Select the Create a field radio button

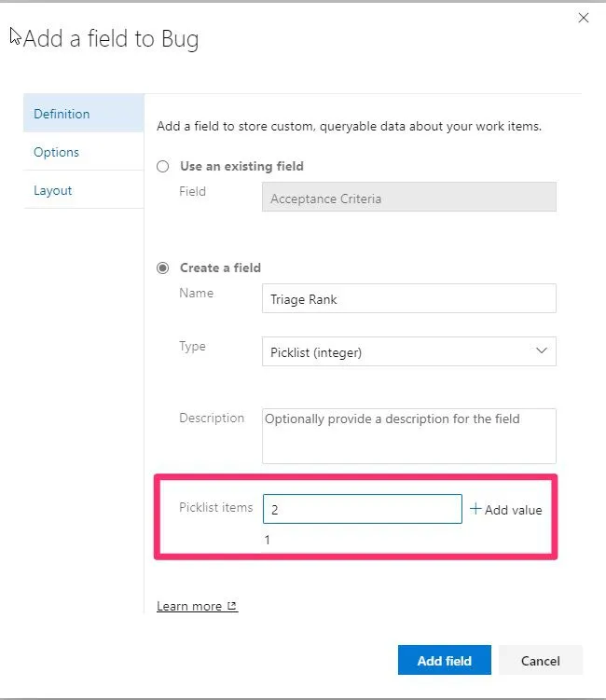pos(163,268)
